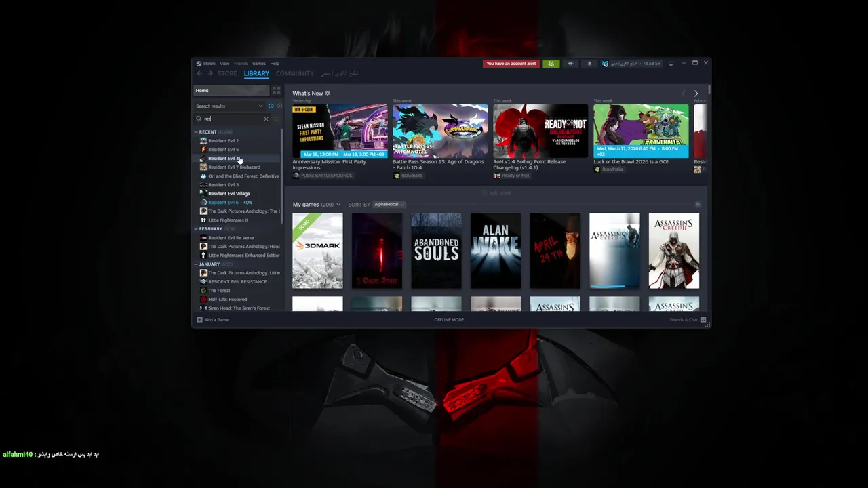
Task: Show previous What's New items arrow
Action: pyautogui.click(x=684, y=94)
